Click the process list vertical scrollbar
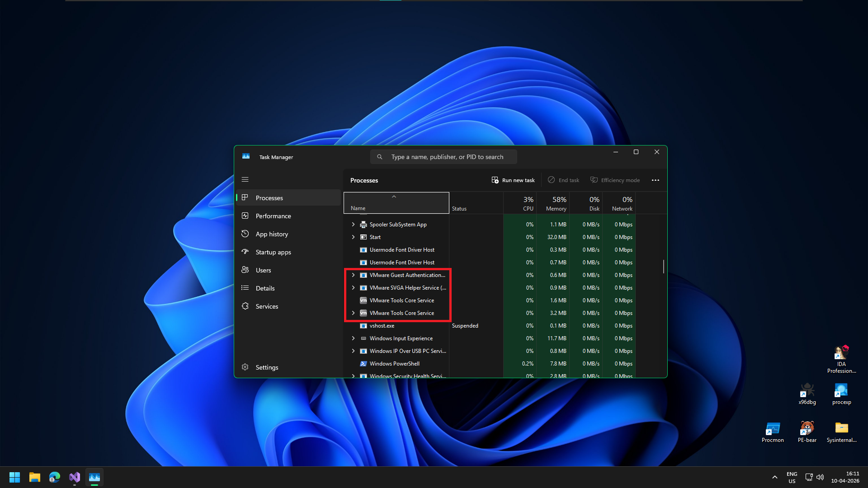 tap(663, 266)
